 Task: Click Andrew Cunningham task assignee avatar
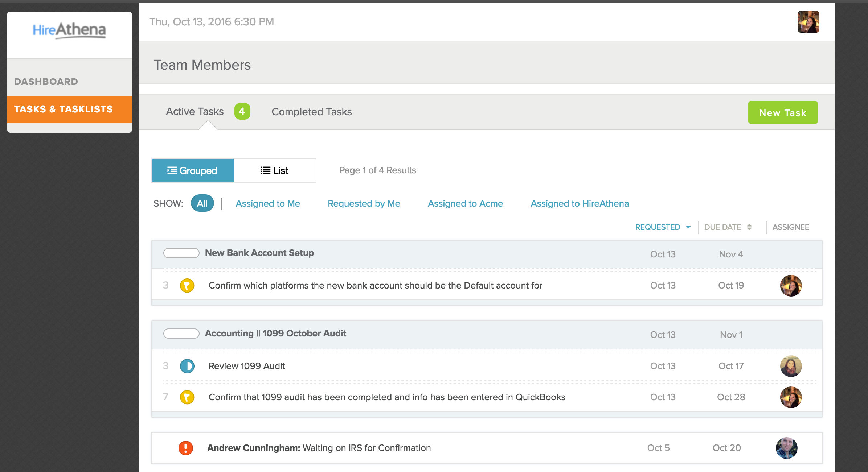(x=786, y=448)
